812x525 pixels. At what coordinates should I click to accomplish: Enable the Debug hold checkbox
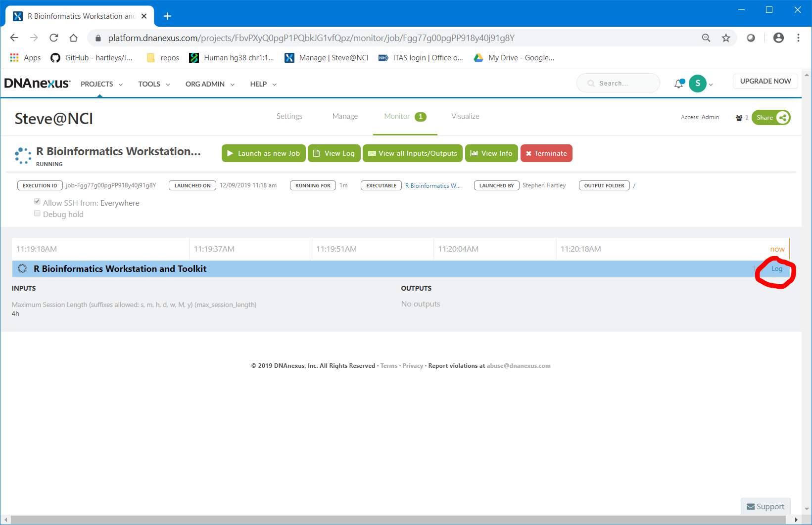[37, 214]
